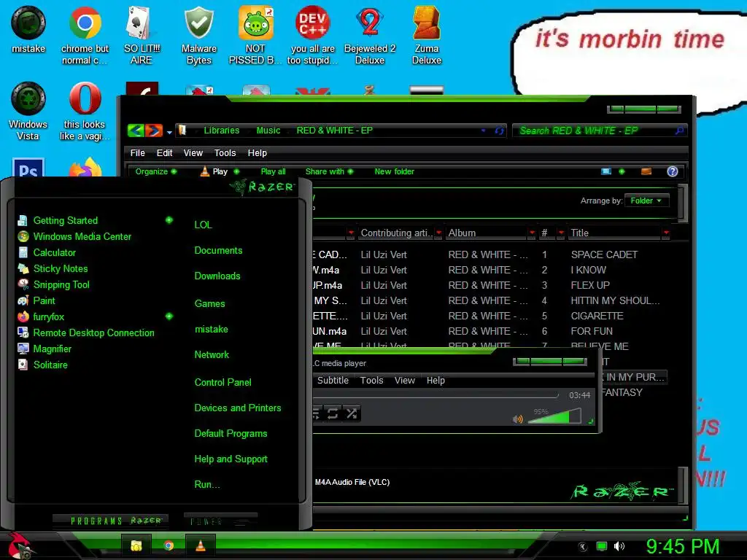
Task: Open the recent locations dropdown beside Forward
Action: pyautogui.click(x=169, y=133)
